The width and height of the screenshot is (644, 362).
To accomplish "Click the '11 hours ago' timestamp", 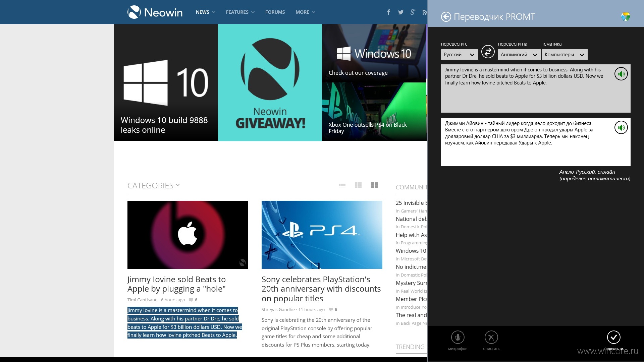I will point(311,309).
